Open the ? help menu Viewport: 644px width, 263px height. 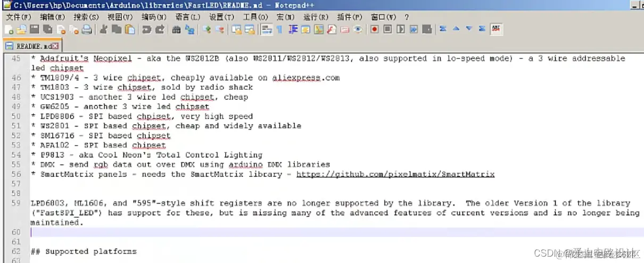click(x=407, y=17)
